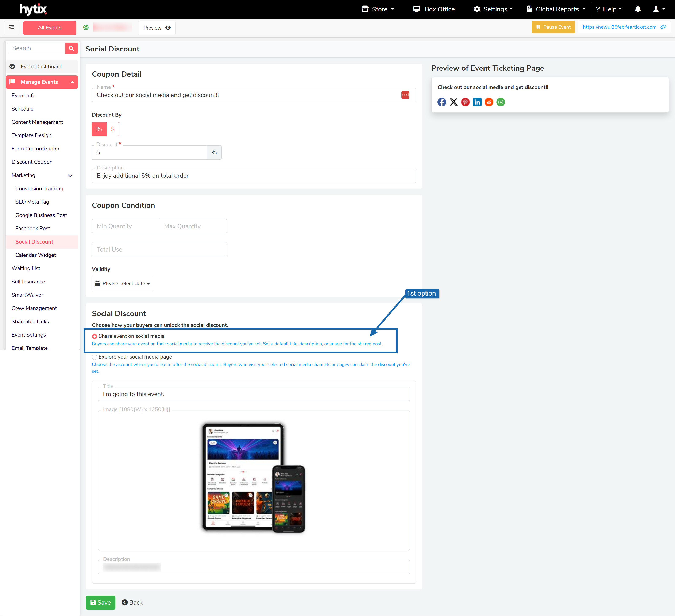This screenshot has height=616, width=675.
Task: Collapse the Marketing submenu chevron
Action: (x=70, y=176)
